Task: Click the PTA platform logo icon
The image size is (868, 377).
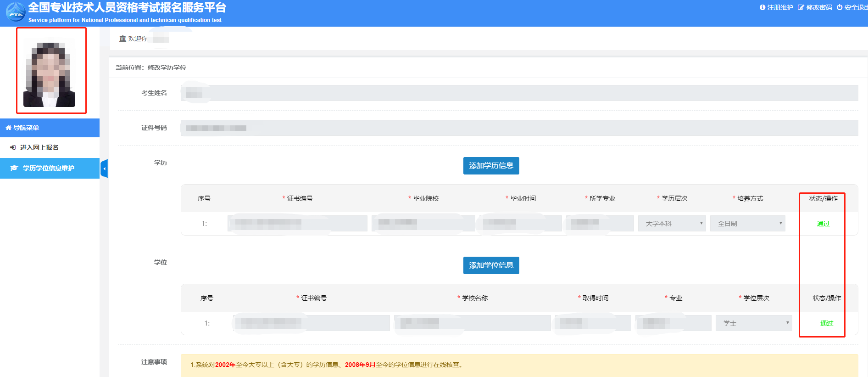Action: pyautogui.click(x=16, y=12)
